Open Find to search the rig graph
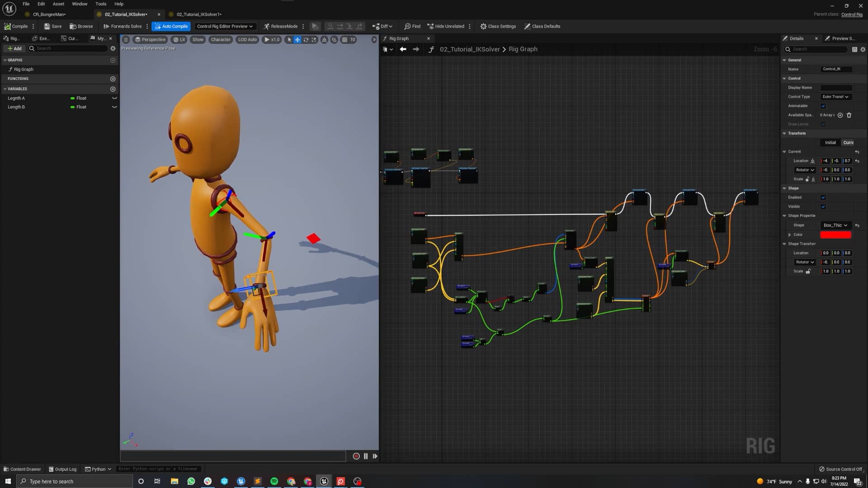 point(412,26)
